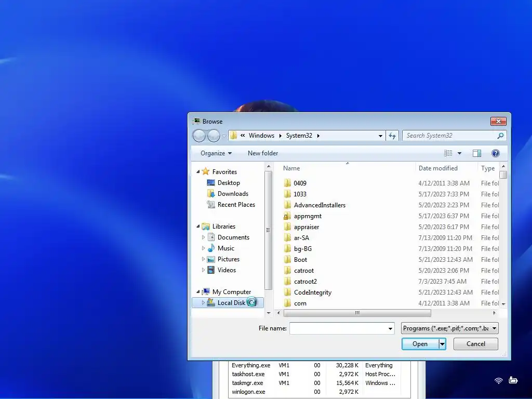Screen dimensions: 532x399
Task: Open the view options dropdown arrow
Action: tap(459, 153)
